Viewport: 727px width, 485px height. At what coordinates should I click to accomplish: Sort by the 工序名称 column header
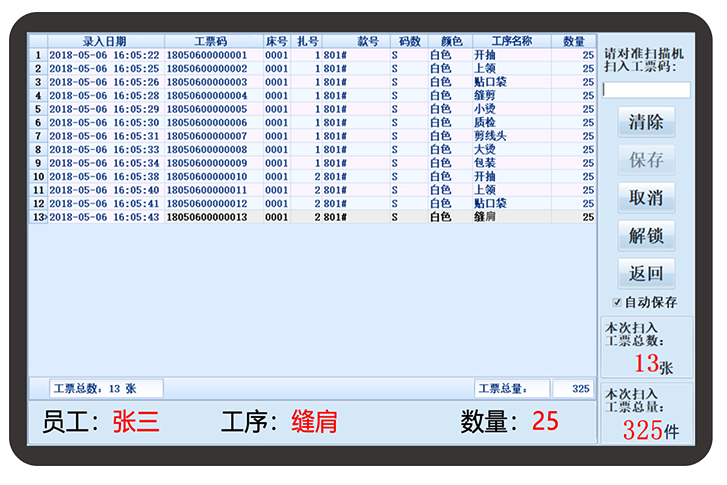tap(511, 41)
